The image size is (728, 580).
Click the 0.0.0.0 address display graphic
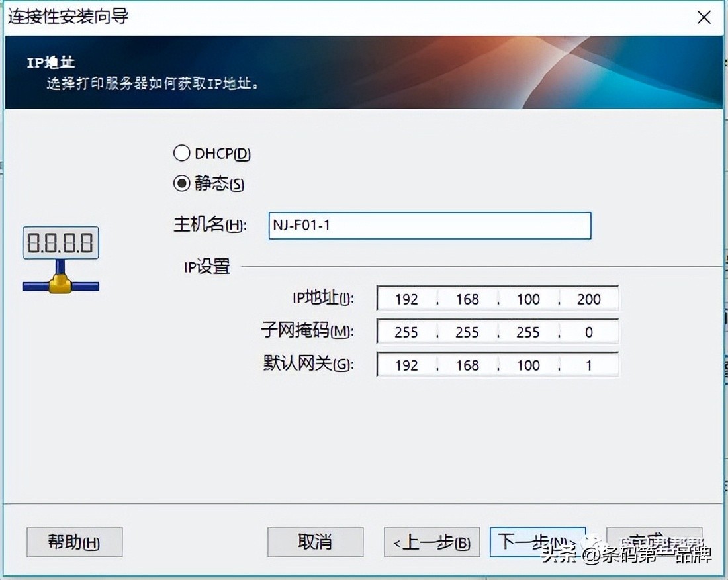point(60,242)
